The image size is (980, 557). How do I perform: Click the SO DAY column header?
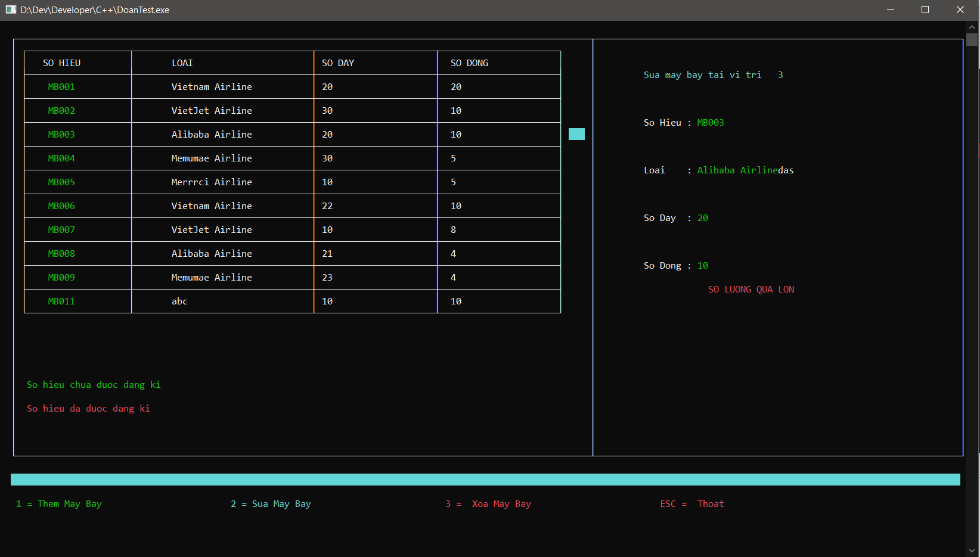(x=337, y=63)
